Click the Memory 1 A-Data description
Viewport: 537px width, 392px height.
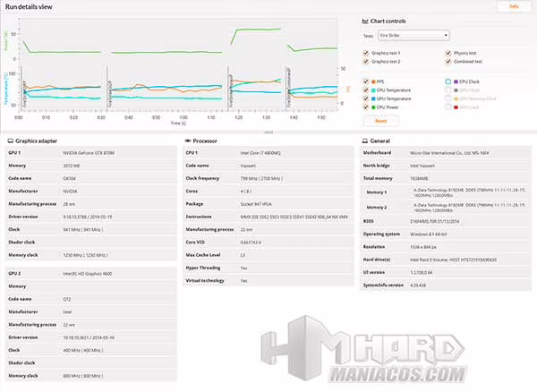(469, 192)
